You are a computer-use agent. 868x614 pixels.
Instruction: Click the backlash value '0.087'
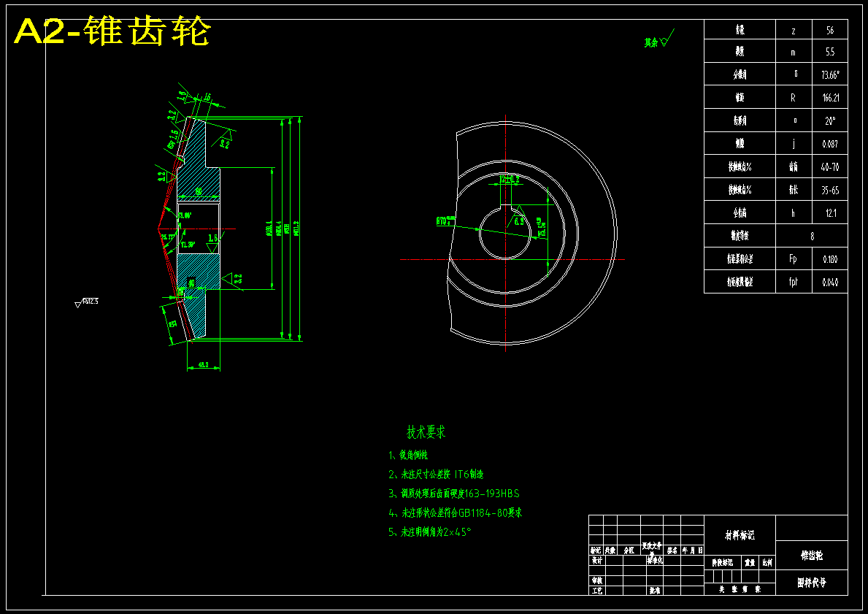pos(830,144)
